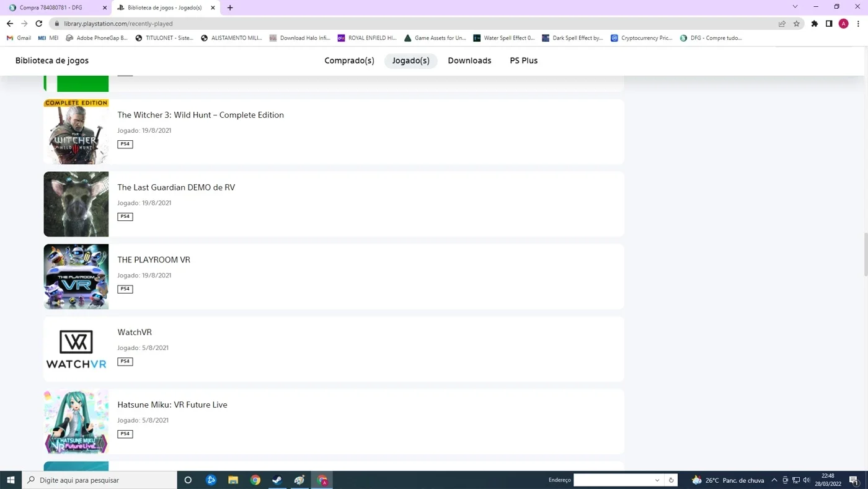Share this page from the address bar
The width and height of the screenshot is (868, 489).
pyautogui.click(x=782, y=24)
